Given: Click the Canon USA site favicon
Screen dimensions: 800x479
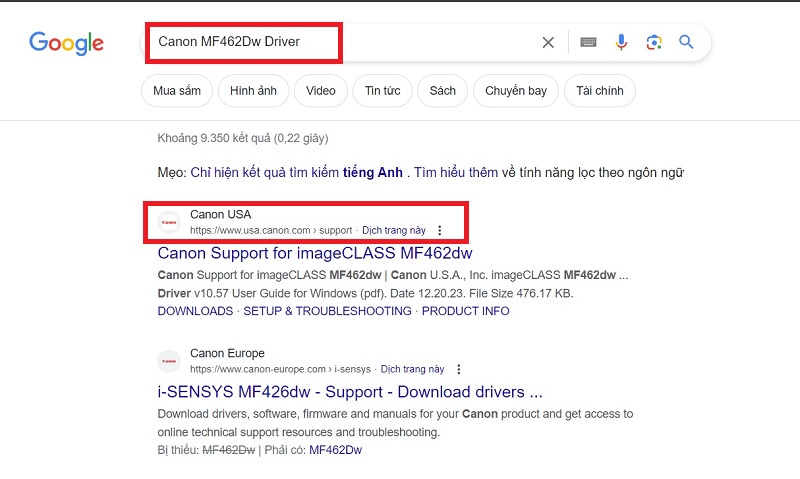Looking at the screenshot, I should (169, 222).
